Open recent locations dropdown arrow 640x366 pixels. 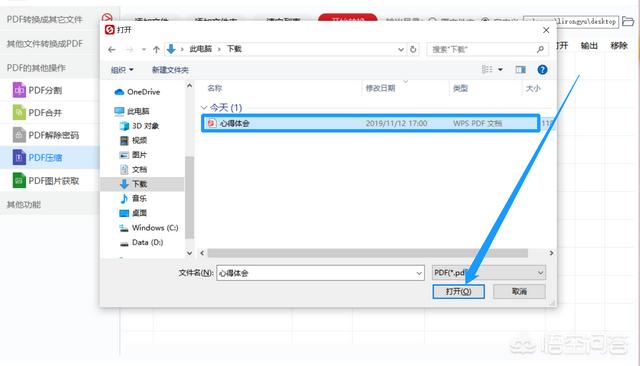pyautogui.click(x=144, y=50)
